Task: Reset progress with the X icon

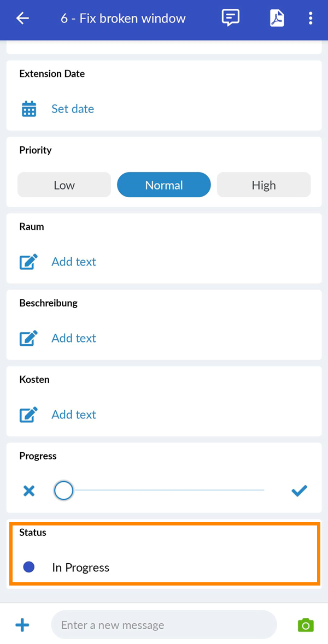Action: click(x=29, y=491)
